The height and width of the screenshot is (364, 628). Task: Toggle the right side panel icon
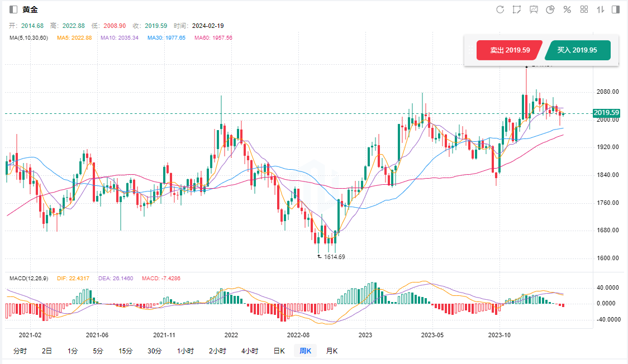[616, 9]
